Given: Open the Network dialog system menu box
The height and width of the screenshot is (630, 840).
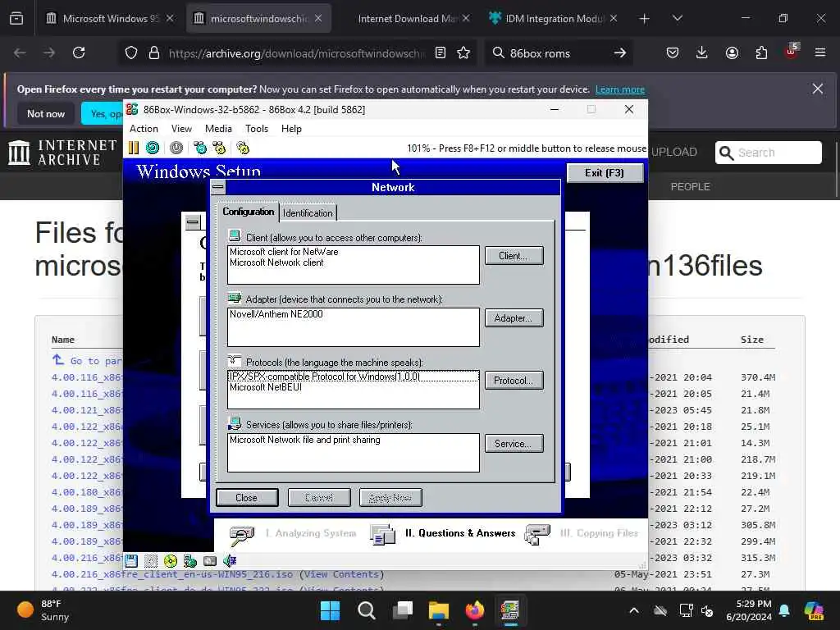Looking at the screenshot, I should click(x=218, y=187).
